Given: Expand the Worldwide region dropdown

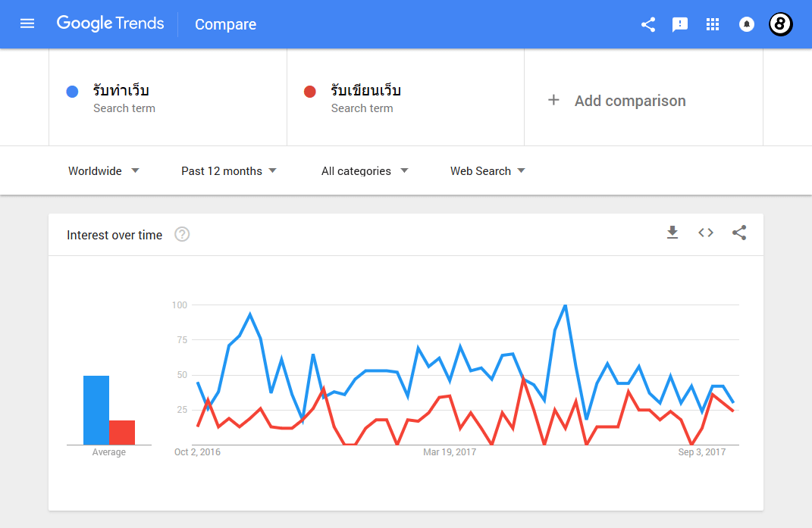Looking at the screenshot, I should [x=104, y=171].
